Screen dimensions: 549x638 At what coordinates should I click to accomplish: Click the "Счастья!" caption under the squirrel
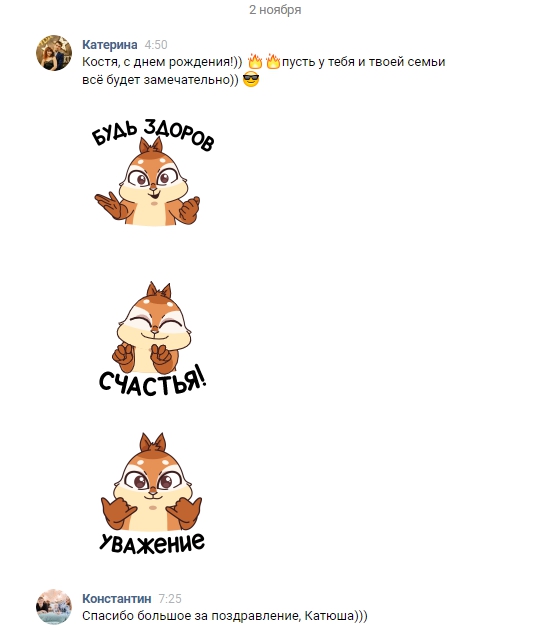coord(153,381)
